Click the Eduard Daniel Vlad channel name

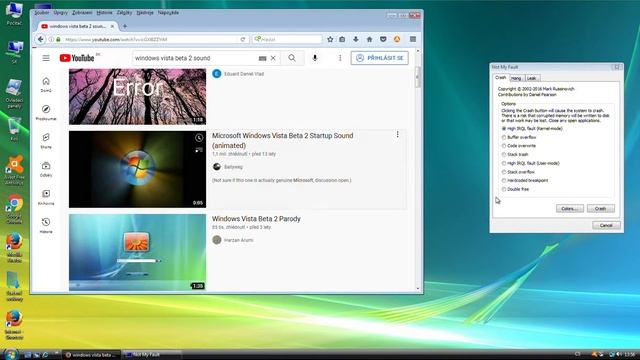[x=244, y=74]
